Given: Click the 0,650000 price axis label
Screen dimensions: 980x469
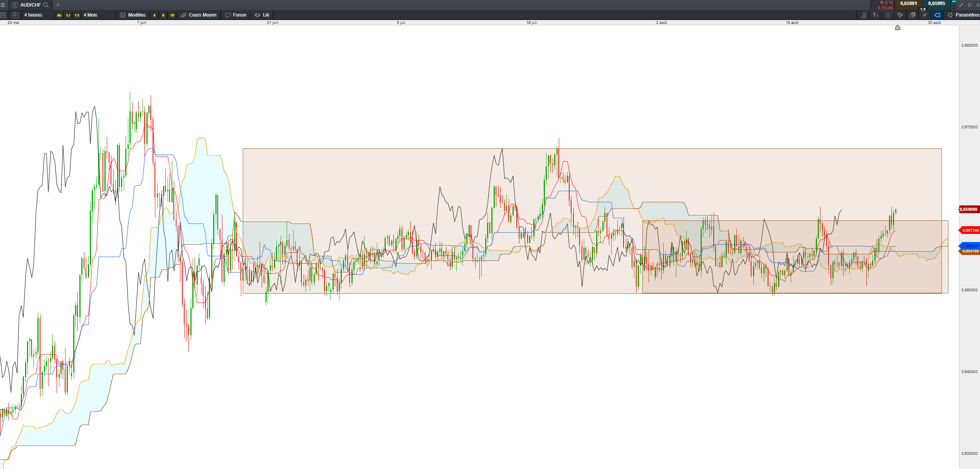Looking at the screenshot, I should coord(970,290).
